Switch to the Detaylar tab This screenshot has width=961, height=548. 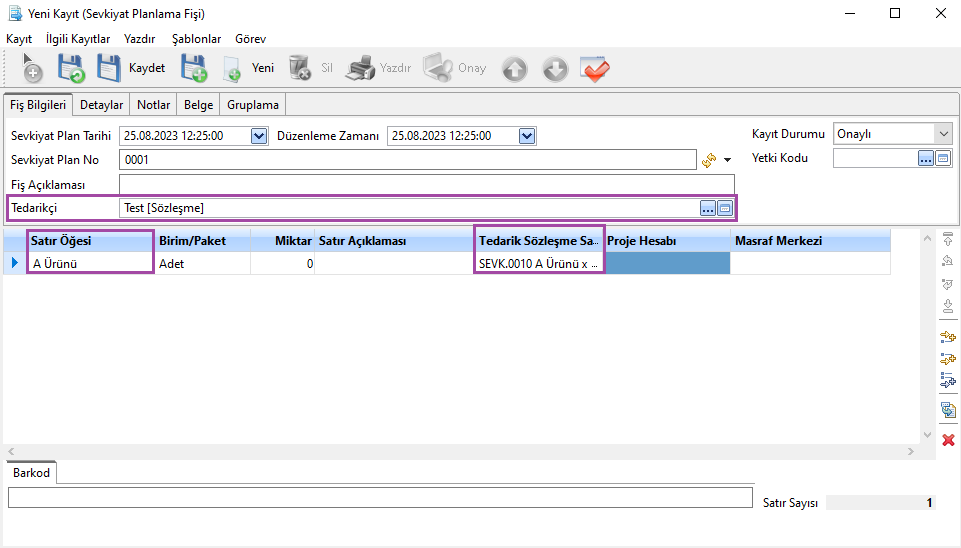tap(101, 105)
